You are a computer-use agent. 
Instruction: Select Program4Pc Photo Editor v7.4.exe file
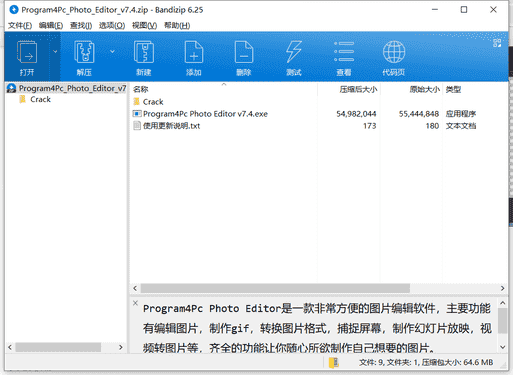coord(205,114)
